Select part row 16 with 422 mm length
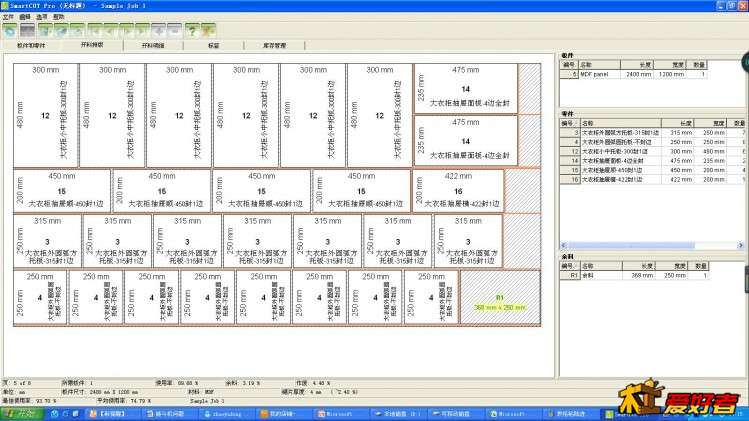This screenshot has height=421, width=749. click(x=653, y=180)
